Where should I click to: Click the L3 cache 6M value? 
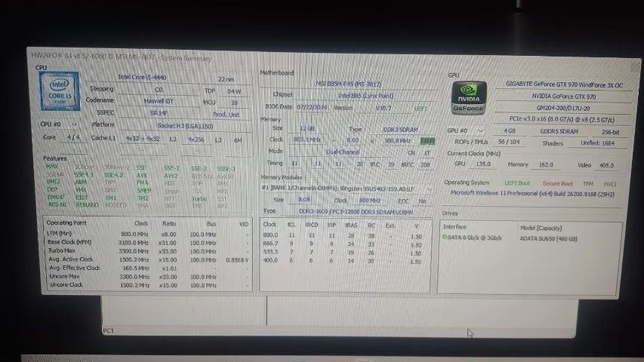238,140
